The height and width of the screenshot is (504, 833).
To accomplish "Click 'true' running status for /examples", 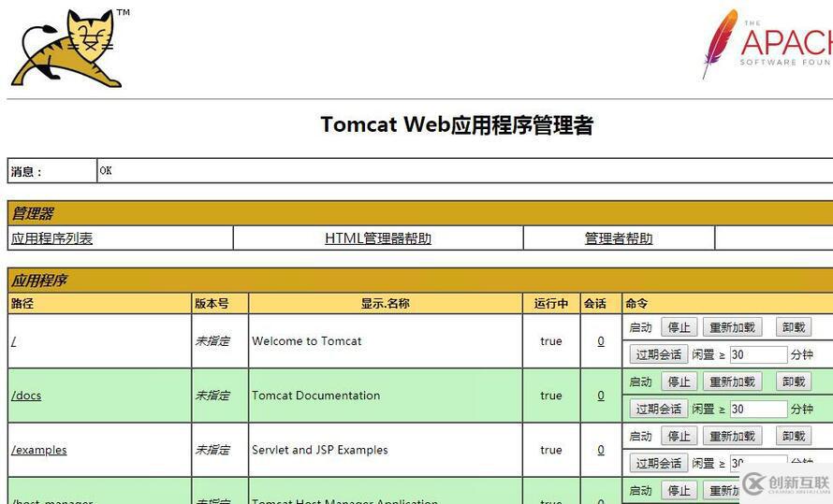I will tap(551, 450).
